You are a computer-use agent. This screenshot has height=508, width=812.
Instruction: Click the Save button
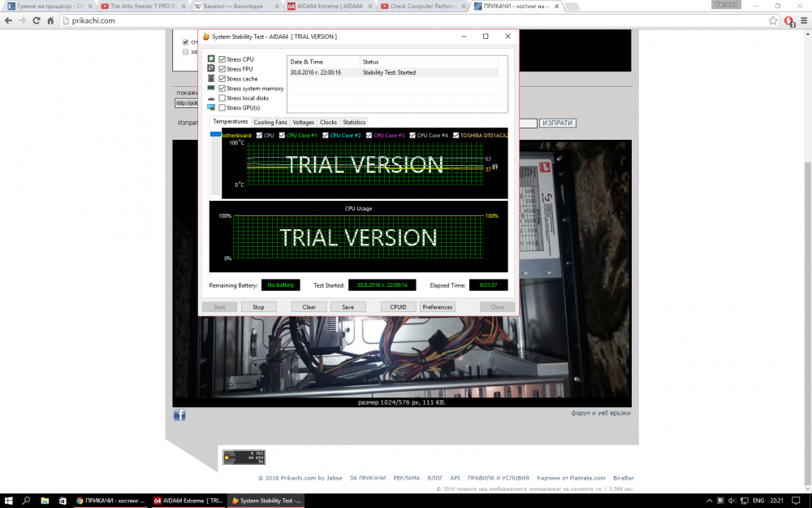click(348, 307)
